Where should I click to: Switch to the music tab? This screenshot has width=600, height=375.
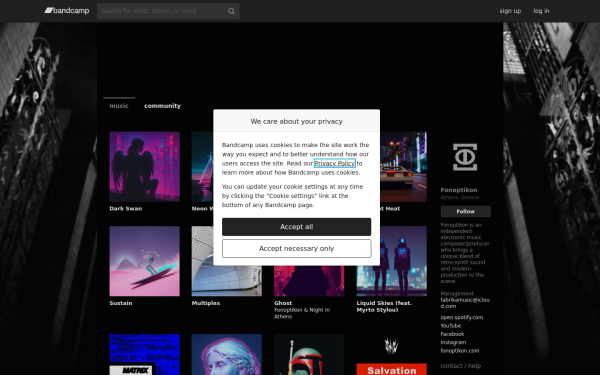coord(119,106)
